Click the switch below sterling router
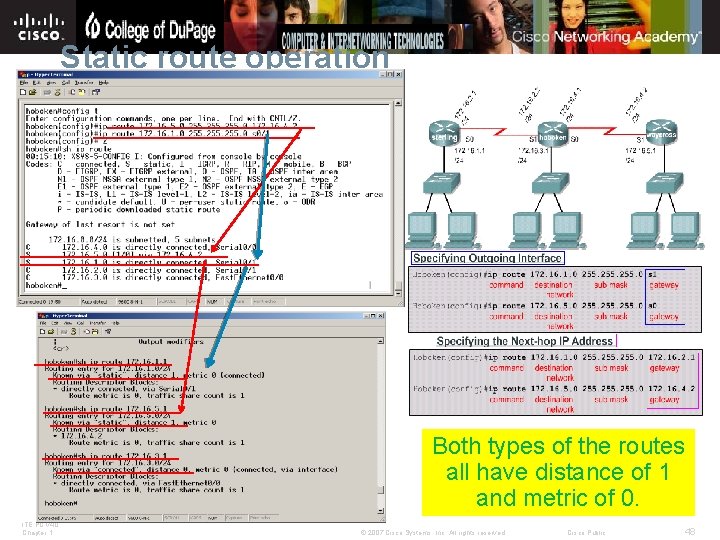The width and height of the screenshot is (720, 540). [x=441, y=182]
